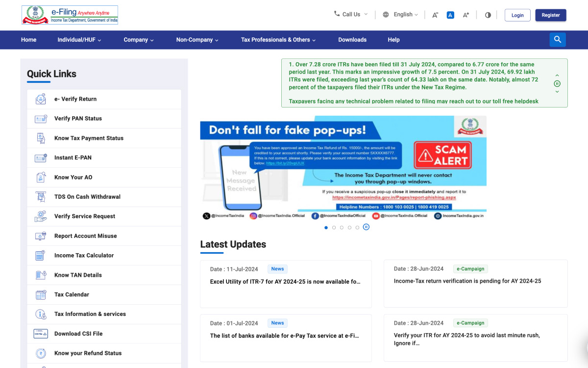
Task: Click the e-Filing Income Tax logo
Action: click(x=70, y=15)
